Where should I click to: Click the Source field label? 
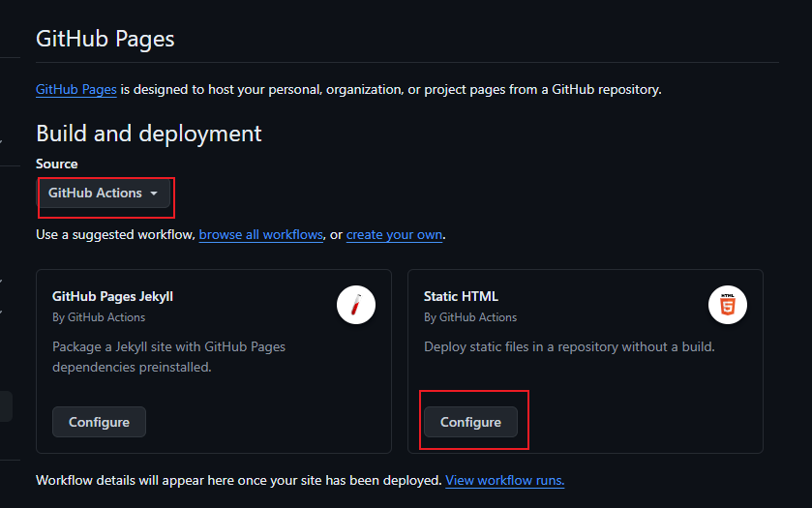pyautogui.click(x=57, y=164)
